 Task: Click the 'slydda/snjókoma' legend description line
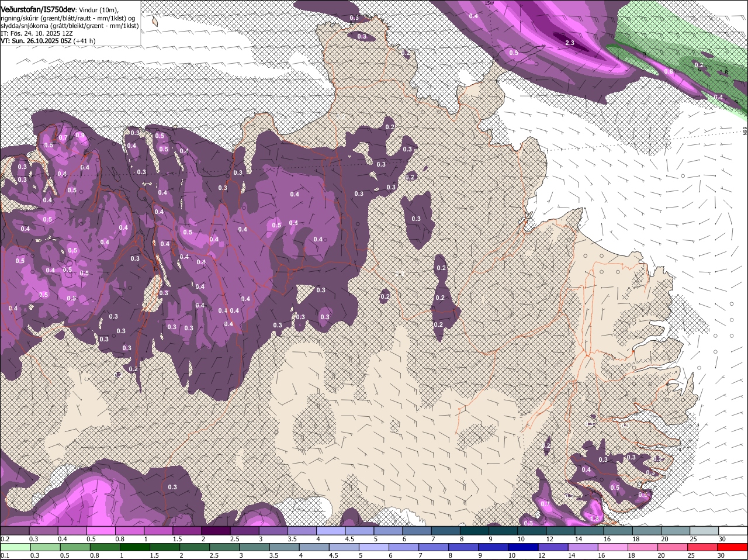[x=70, y=26]
